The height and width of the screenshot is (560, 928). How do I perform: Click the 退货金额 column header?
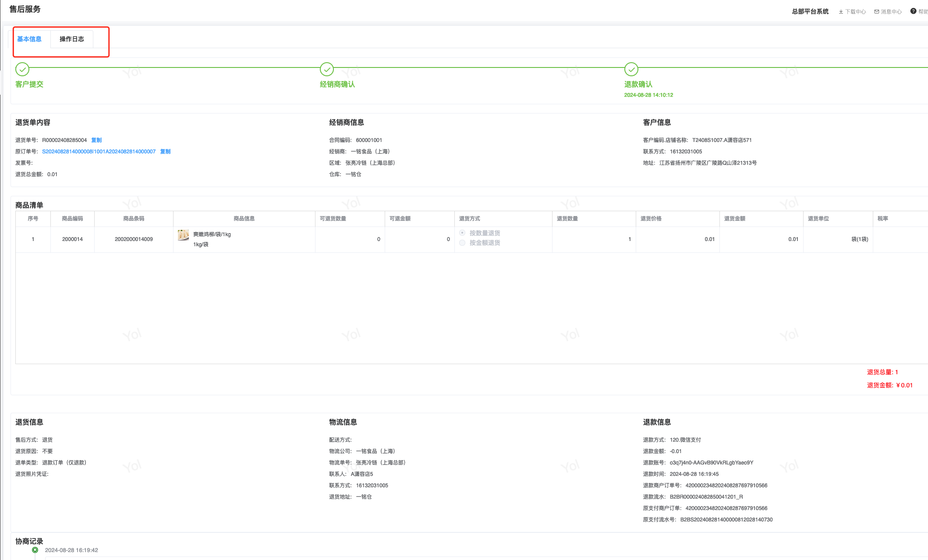click(735, 219)
